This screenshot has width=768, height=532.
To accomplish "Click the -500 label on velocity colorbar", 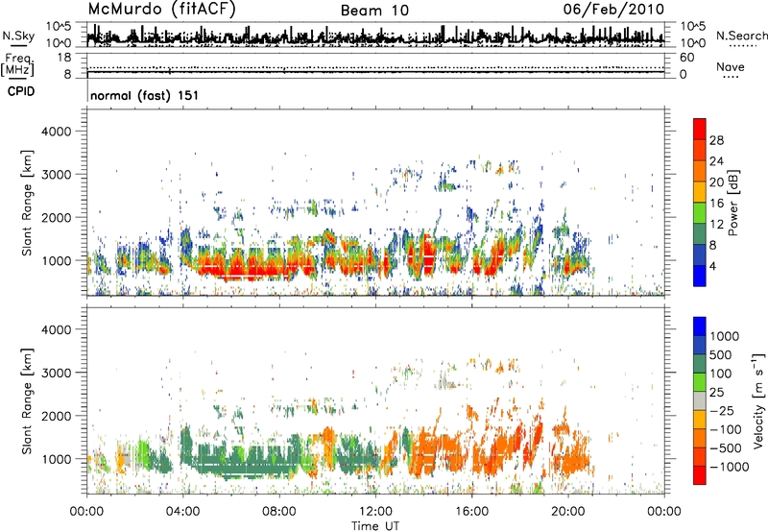I will (x=725, y=448).
